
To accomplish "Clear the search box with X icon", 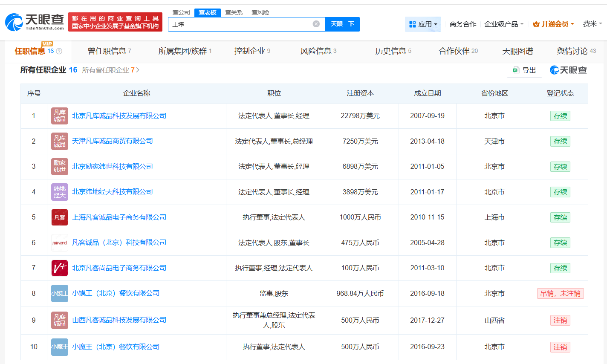I will [316, 24].
